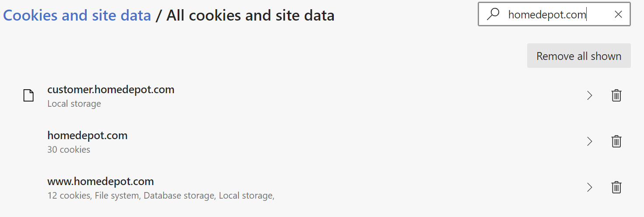Remove www.homedepot.com data via trash icon

[616, 187]
